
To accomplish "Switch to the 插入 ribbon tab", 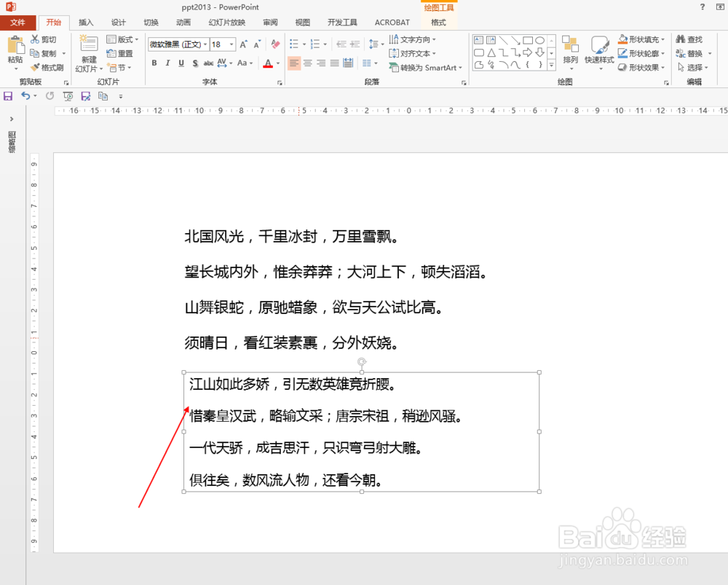I will (x=86, y=23).
